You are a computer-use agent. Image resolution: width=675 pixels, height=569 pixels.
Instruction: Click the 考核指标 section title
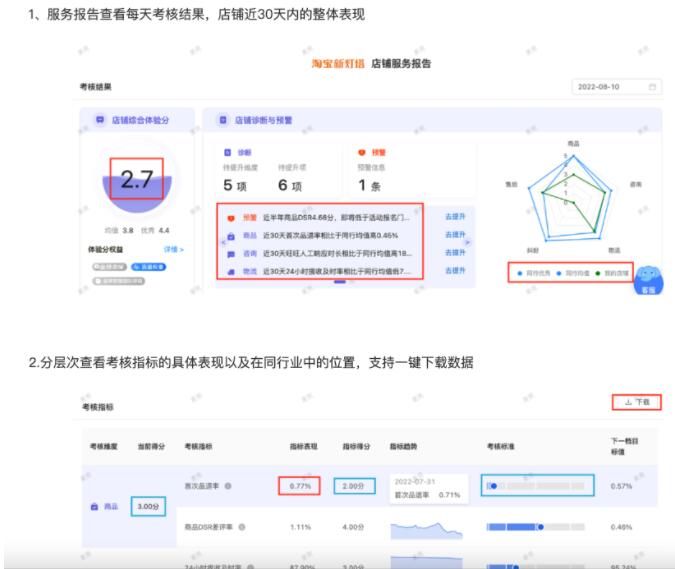98,407
